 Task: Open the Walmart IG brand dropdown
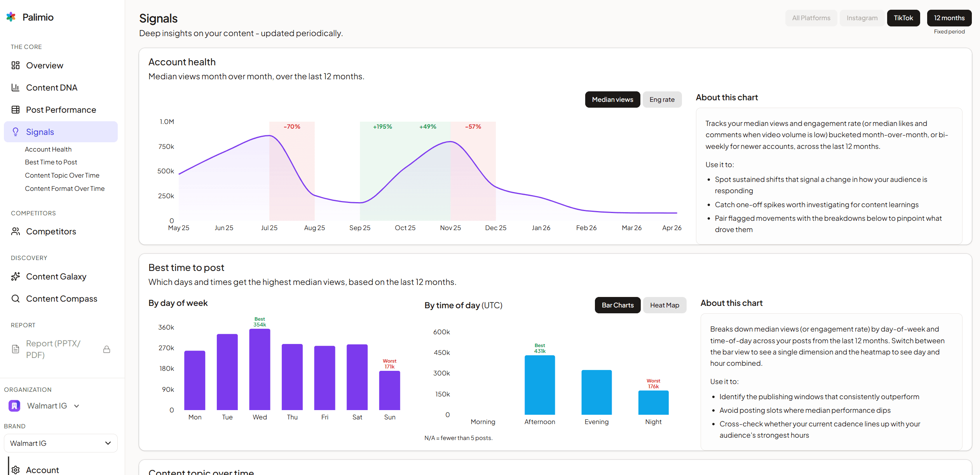[x=61, y=443]
